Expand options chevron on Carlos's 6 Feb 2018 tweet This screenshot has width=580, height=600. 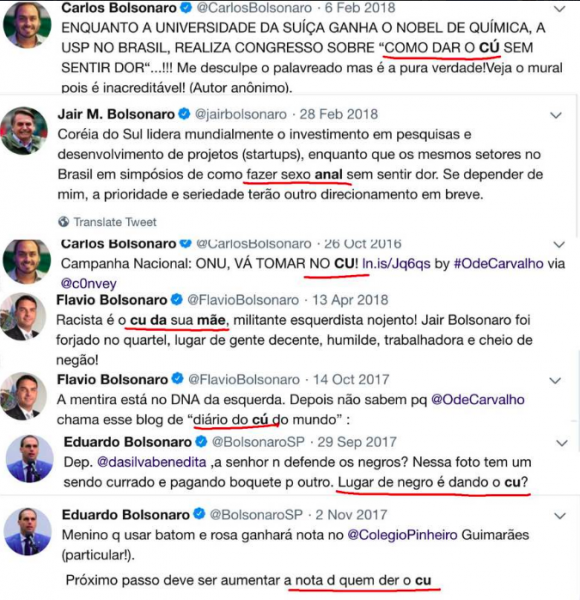point(559,9)
